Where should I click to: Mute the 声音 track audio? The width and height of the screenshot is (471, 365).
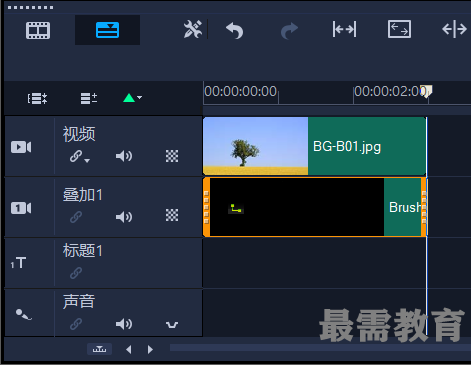pos(124,324)
